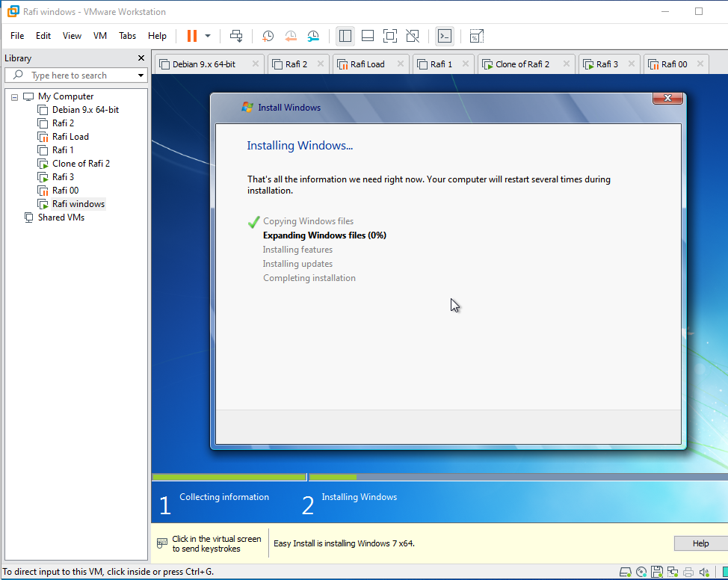Click the hard disk status bar icon
The height and width of the screenshot is (580, 728).
tap(626, 572)
